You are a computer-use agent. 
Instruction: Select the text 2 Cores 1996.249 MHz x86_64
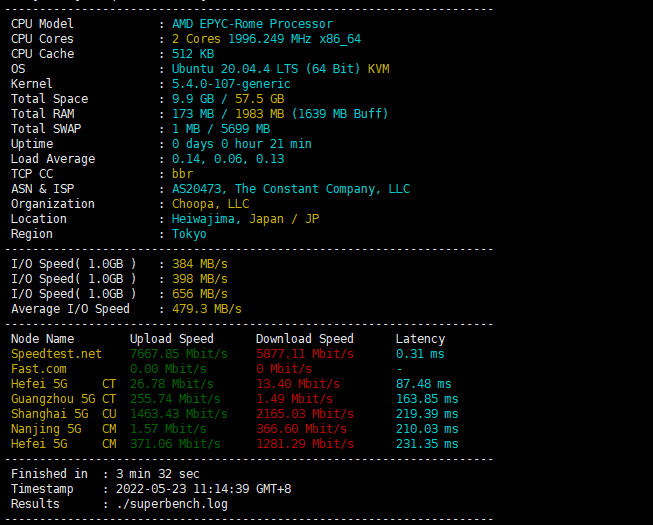(267, 39)
